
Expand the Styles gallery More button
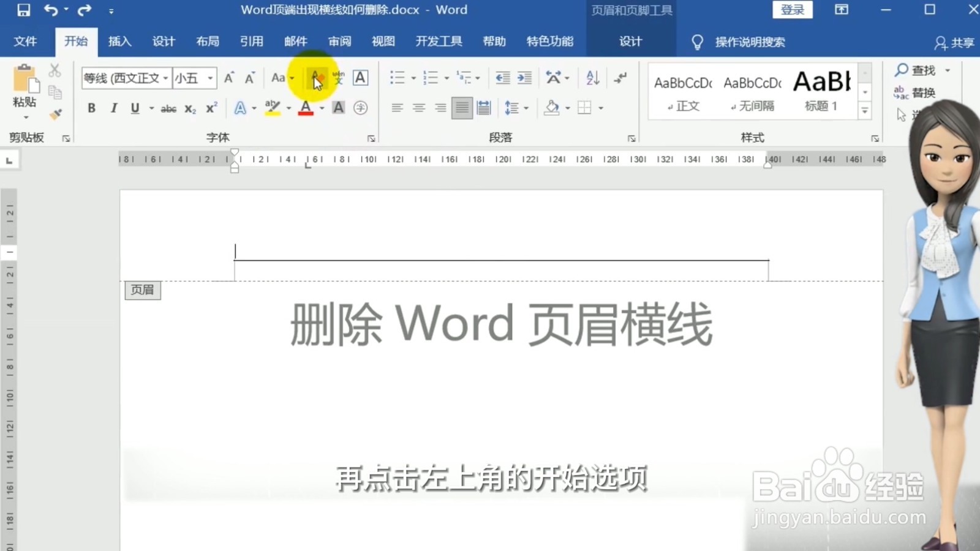(x=865, y=111)
